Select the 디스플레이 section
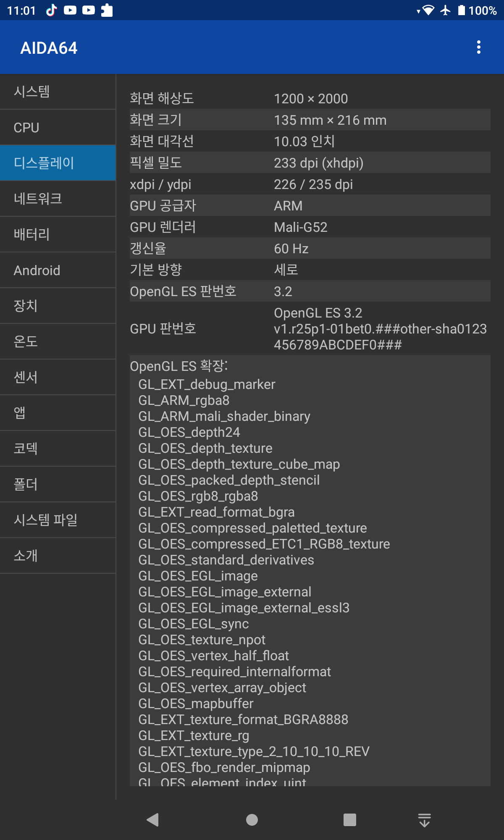The image size is (504, 840). [58, 163]
